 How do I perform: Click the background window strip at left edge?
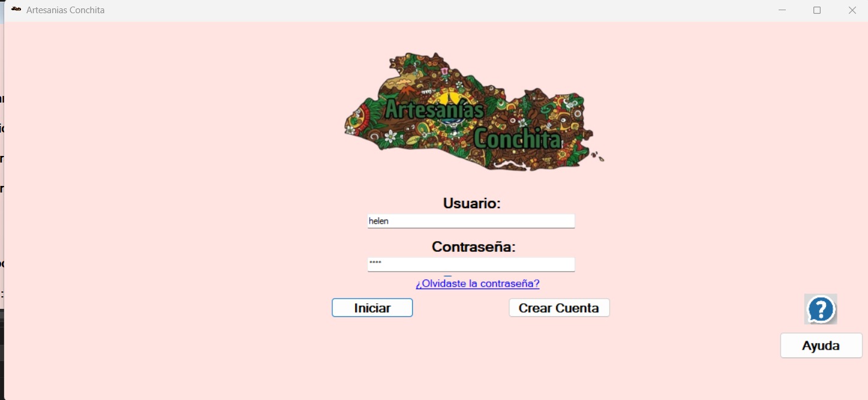pos(2,210)
